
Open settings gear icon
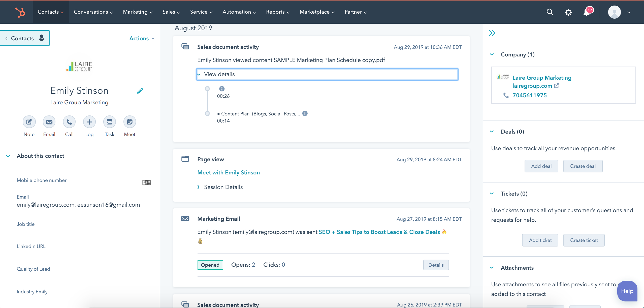coord(568,12)
